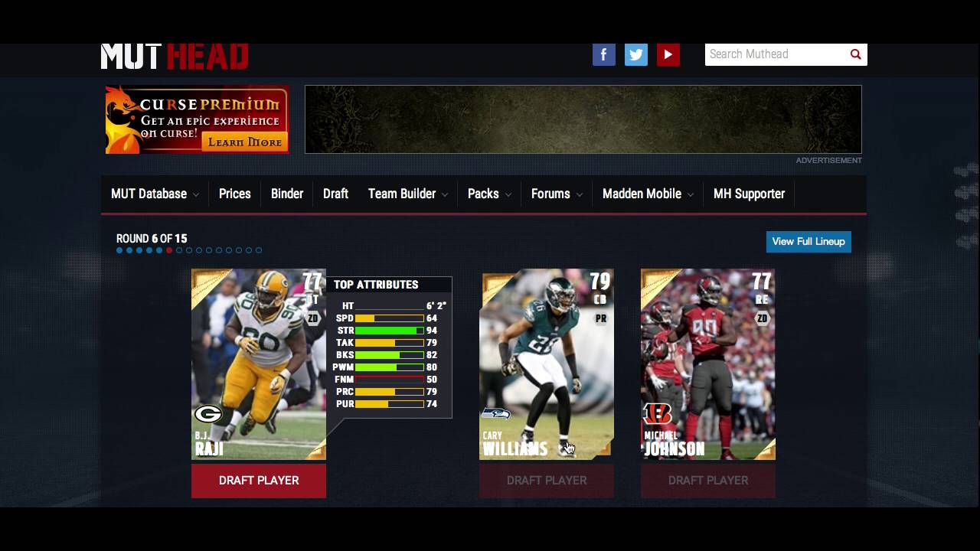Click the large banner advertisement
Viewport: 980px width, 551px height.
click(583, 119)
